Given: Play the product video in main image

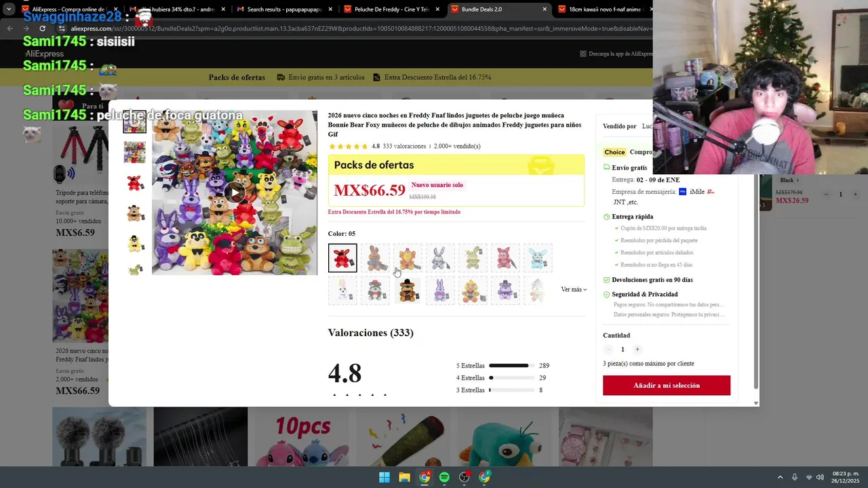Looking at the screenshot, I should pos(235,193).
